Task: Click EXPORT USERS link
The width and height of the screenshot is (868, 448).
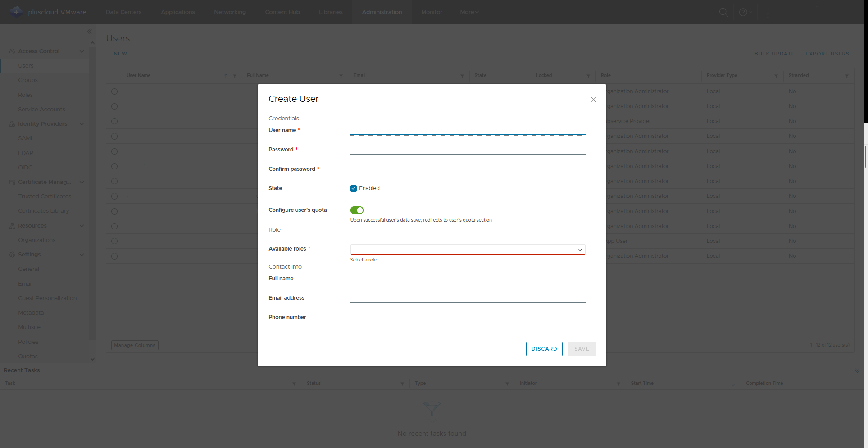Action: click(x=827, y=54)
